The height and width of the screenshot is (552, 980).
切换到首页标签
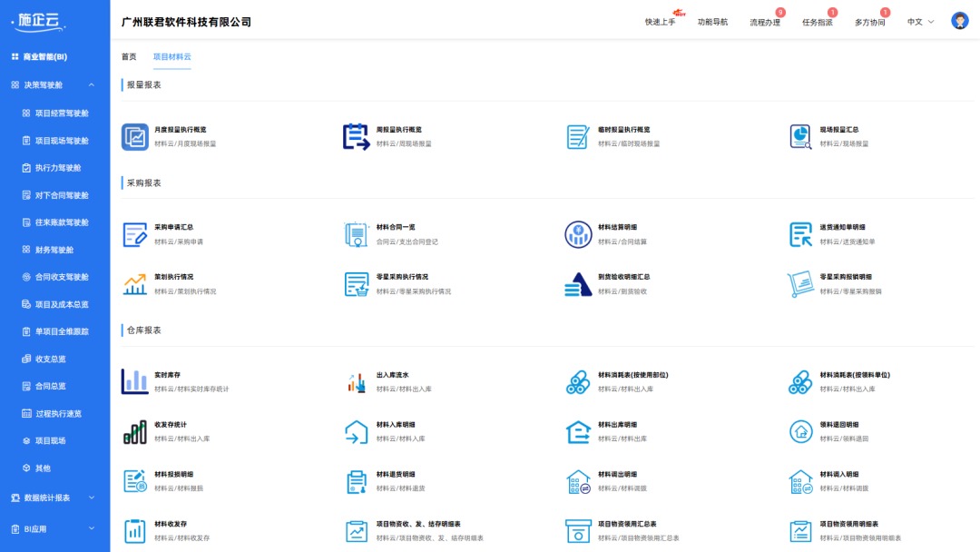pyautogui.click(x=128, y=55)
